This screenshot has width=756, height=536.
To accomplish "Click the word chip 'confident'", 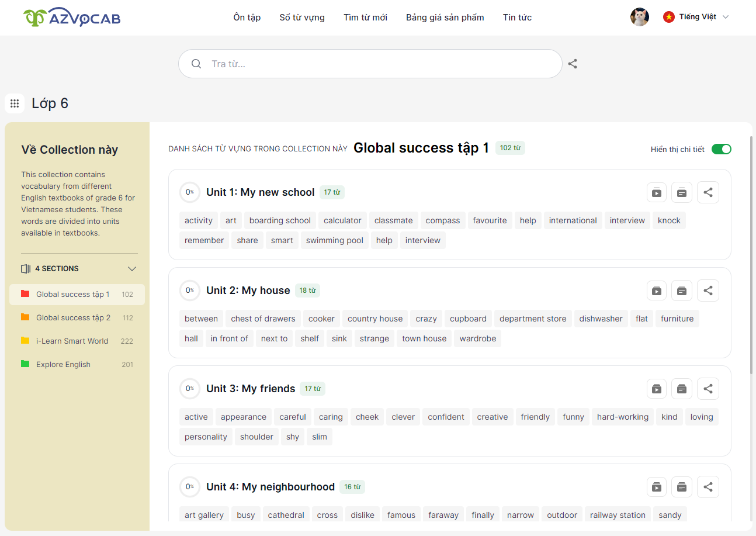I will (x=446, y=417).
